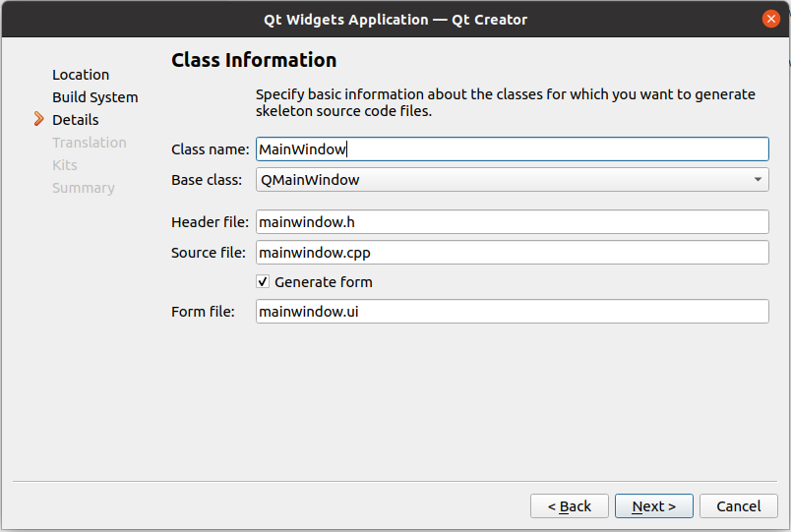The image size is (791, 532).
Task: Close the Qt Widgets Application dialog
Action: coord(770,19)
